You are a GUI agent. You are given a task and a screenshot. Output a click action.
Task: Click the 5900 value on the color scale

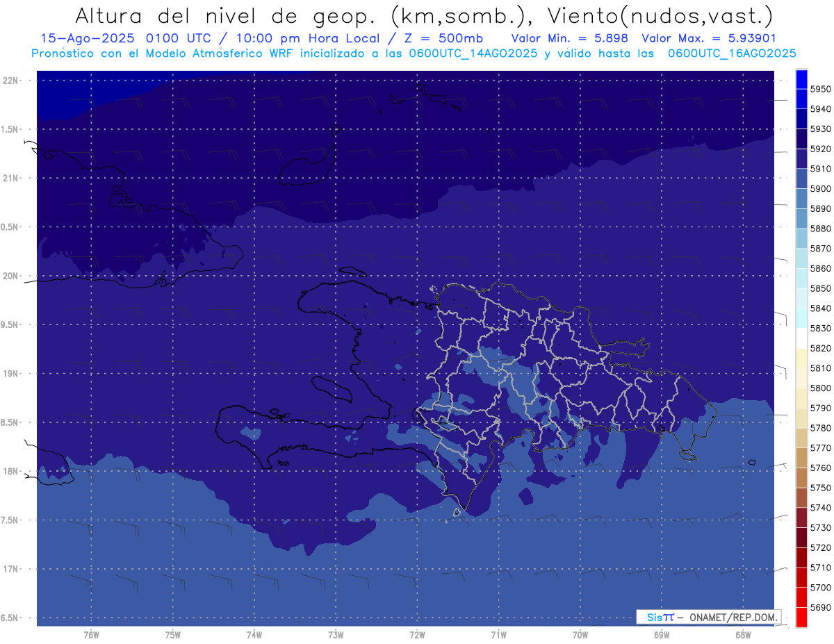coord(820,188)
